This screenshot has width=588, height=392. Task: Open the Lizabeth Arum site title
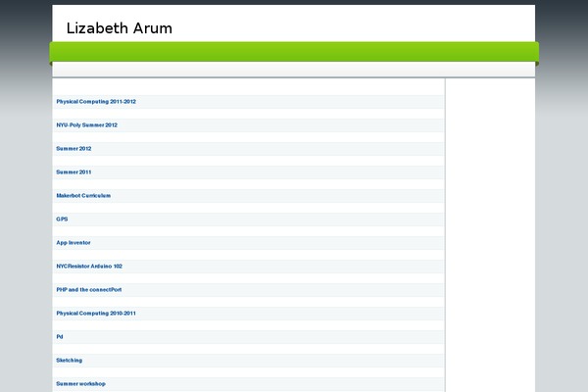(x=120, y=28)
